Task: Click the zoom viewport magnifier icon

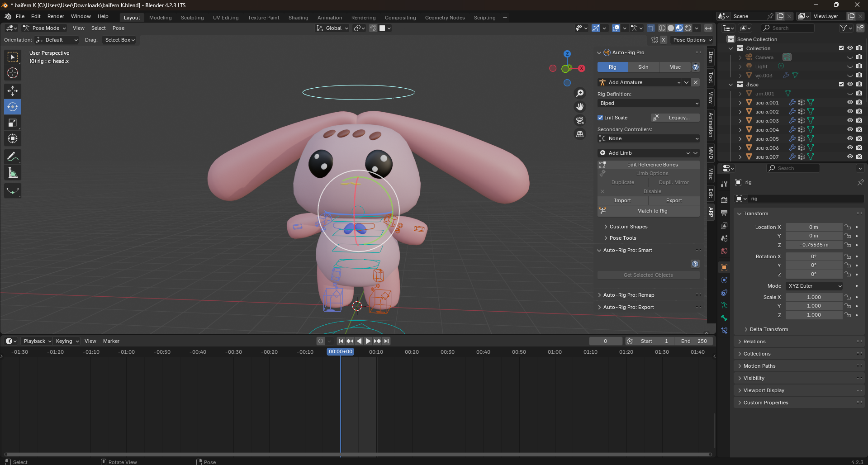Action: 580,93
